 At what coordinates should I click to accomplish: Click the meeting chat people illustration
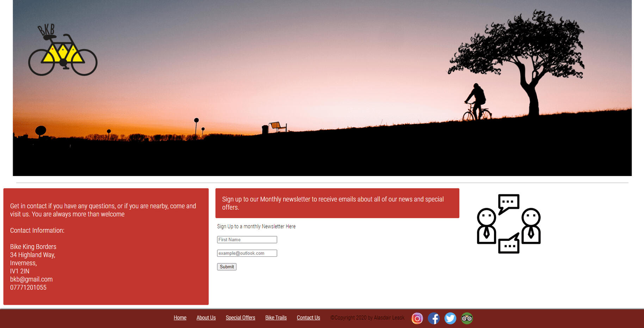[x=508, y=224]
